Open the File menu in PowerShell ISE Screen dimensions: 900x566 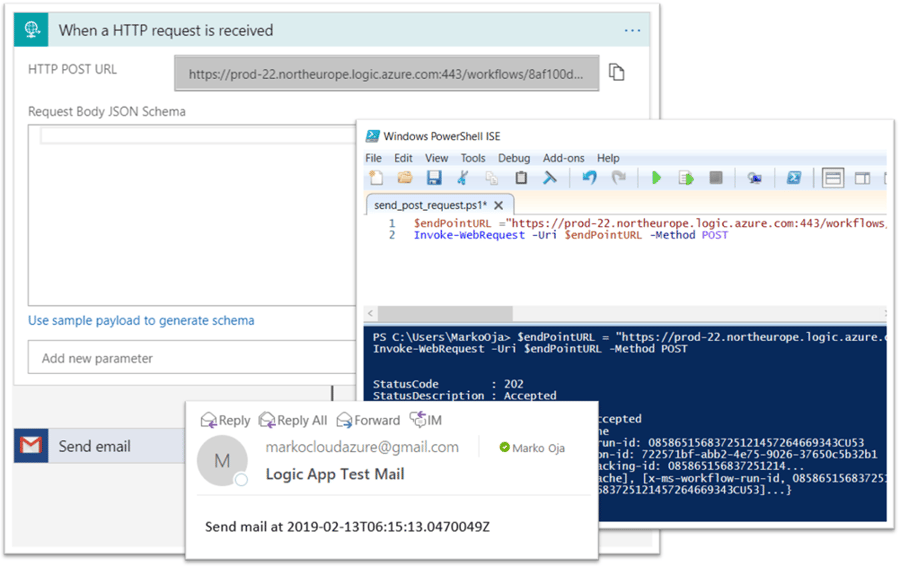click(x=373, y=158)
